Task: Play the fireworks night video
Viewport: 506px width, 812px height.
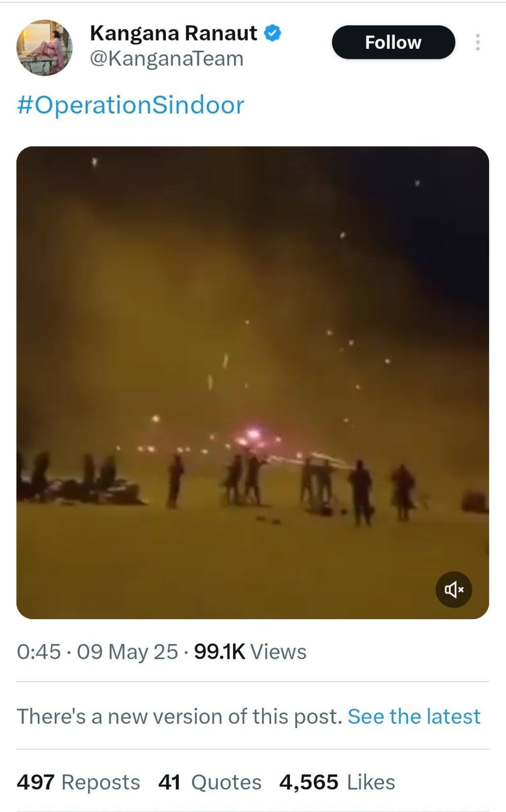Action: click(x=253, y=383)
